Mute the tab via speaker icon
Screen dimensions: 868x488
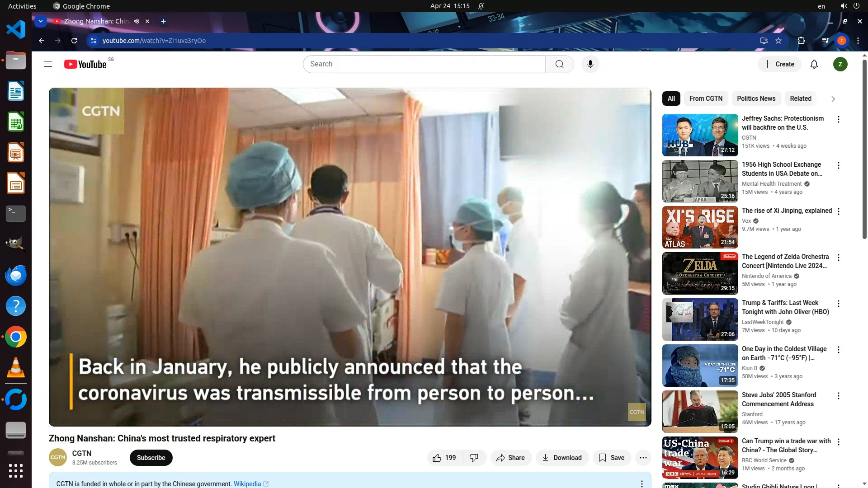pyautogui.click(x=137, y=21)
